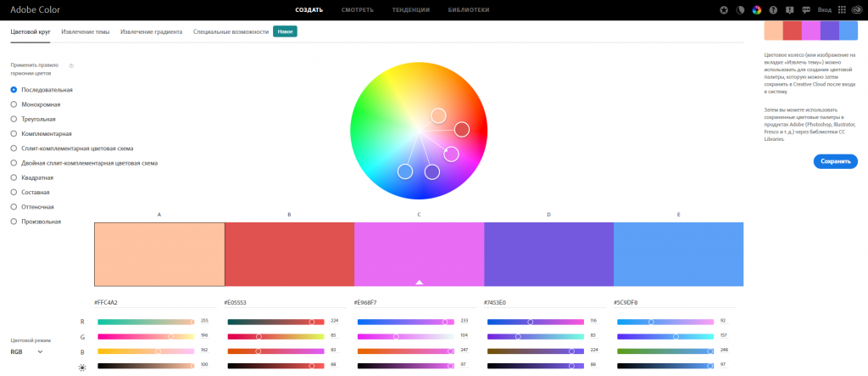This screenshot has height=376, width=868.
Task: Click the #7453E0 hex field
Action: point(545,303)
